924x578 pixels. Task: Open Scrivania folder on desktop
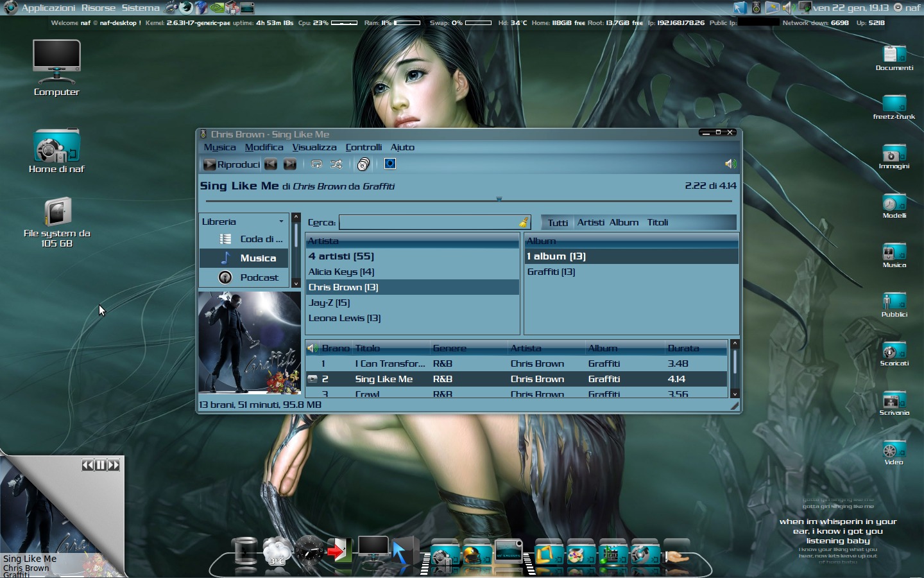894,403
